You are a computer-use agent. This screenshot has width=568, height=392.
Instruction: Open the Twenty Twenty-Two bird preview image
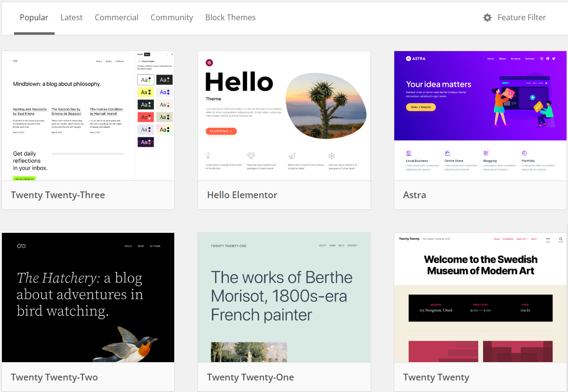(88, 297)
